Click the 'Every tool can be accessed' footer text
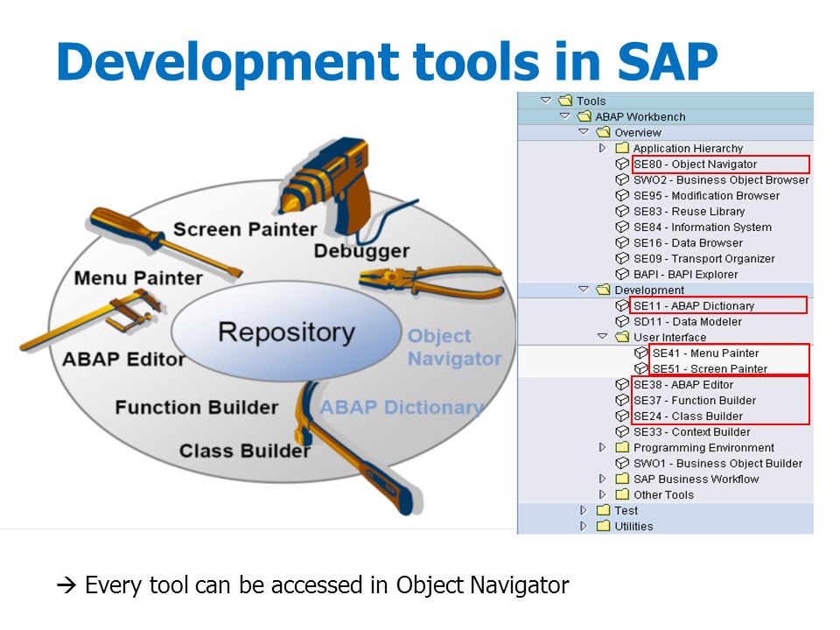 [x=313, y=585]
